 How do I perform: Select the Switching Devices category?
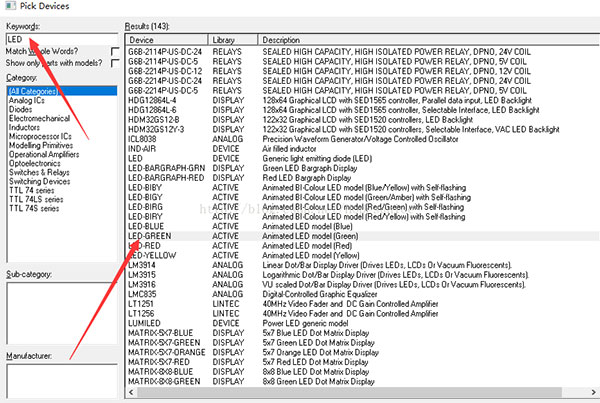point(39,181)
